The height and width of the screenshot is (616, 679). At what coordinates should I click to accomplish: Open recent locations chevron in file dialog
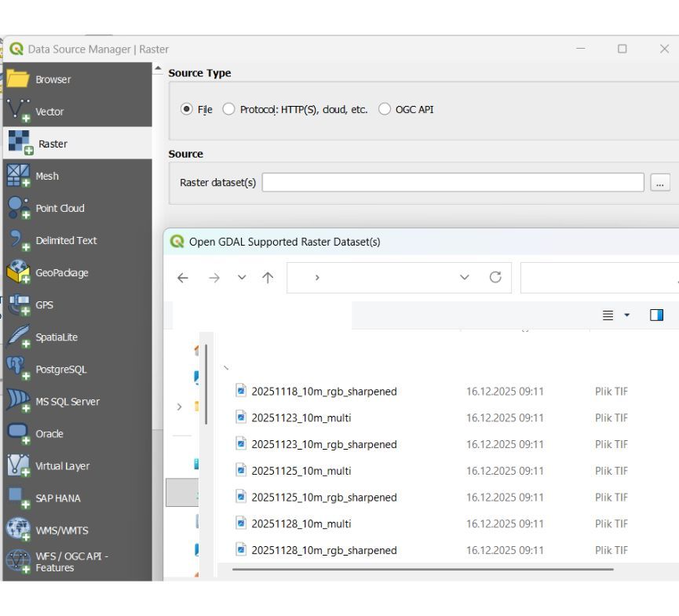tap(242, 278)
